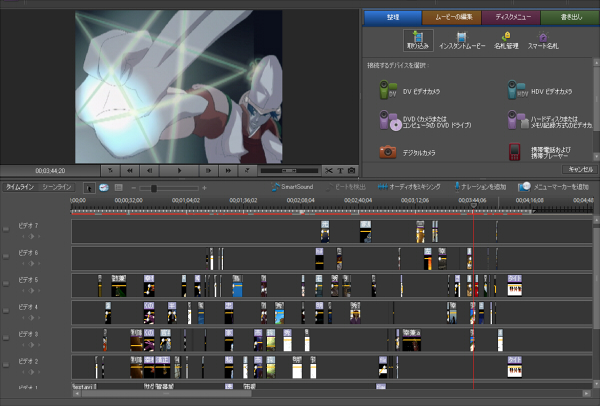Viewport: 600px width, 406px height.
Task: Click 00;01;04;02 on the time ruler
Action: point(186,200)
